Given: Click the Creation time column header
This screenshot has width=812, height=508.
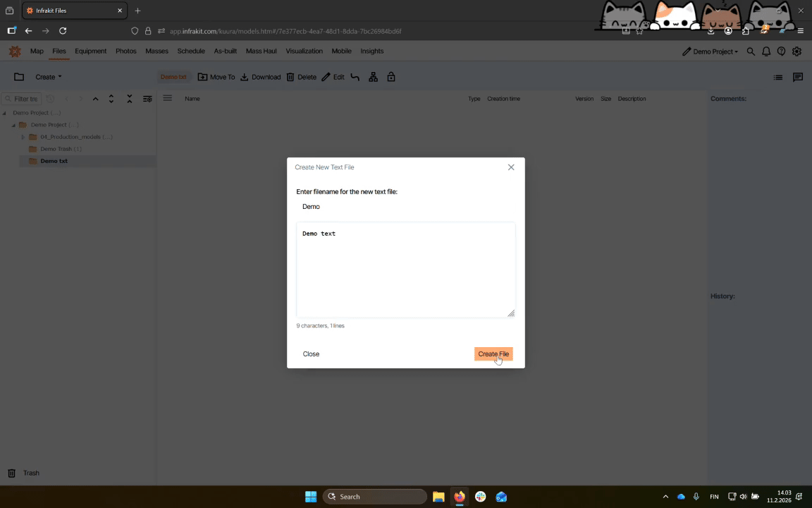Looking at the screenshot, I should coord(503,99).
